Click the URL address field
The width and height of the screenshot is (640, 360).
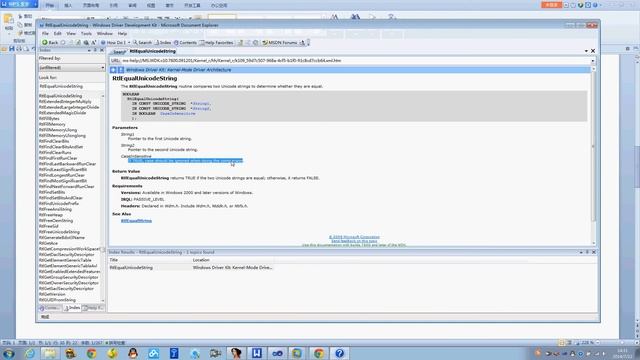[350, 60]
